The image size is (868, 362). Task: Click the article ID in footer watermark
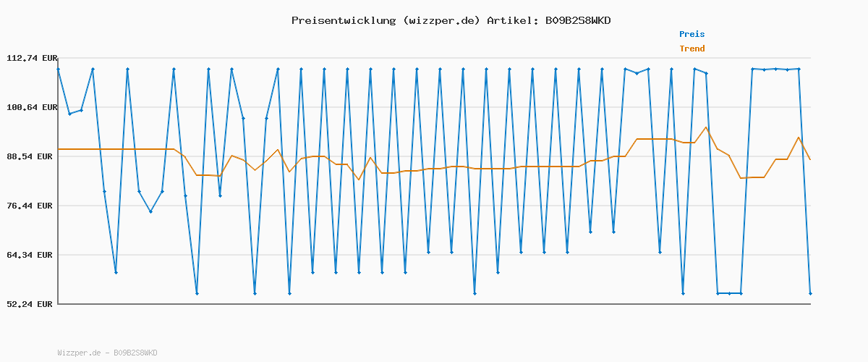click(135, 353)
